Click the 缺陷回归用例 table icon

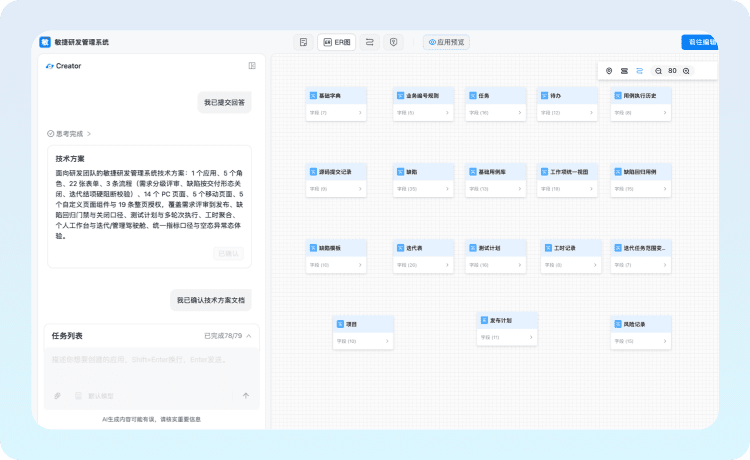click(618, 172)
